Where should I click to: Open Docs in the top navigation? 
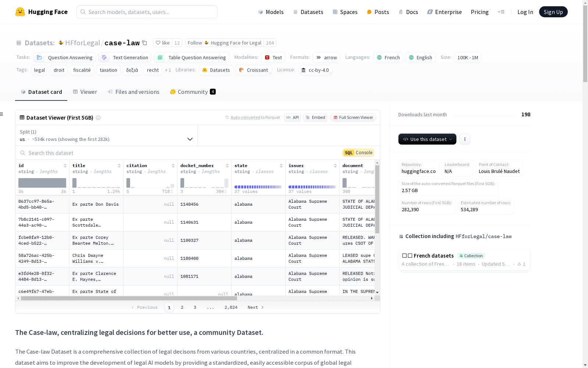408,12
